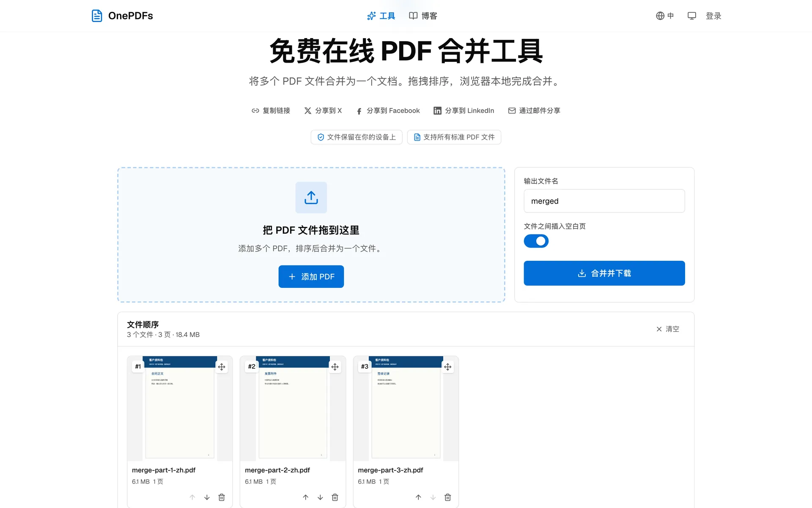
Task: Click the upload arrow icon in dropzone
Action: (311, 197)
